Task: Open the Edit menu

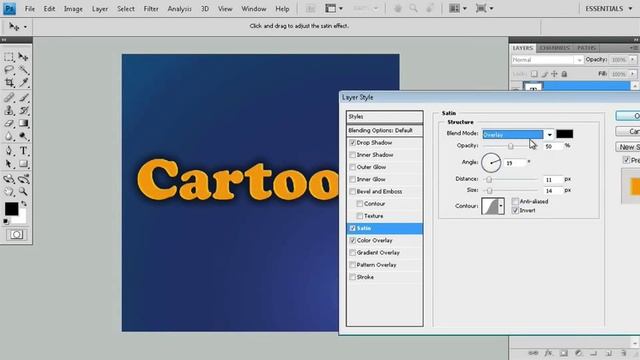Action: coord(49,9)
